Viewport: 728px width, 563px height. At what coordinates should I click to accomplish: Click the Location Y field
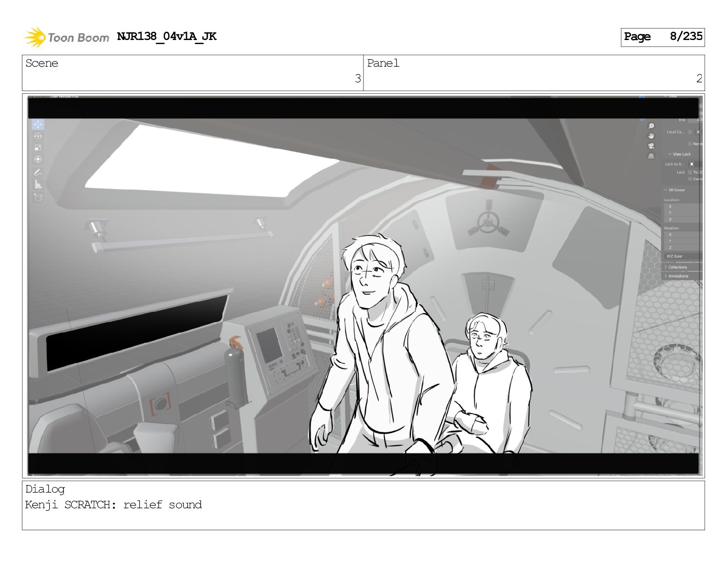pos(684,213)
